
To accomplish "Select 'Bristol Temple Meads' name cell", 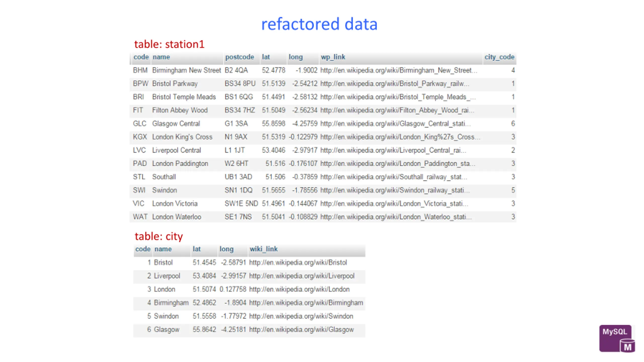I will 184,97.
